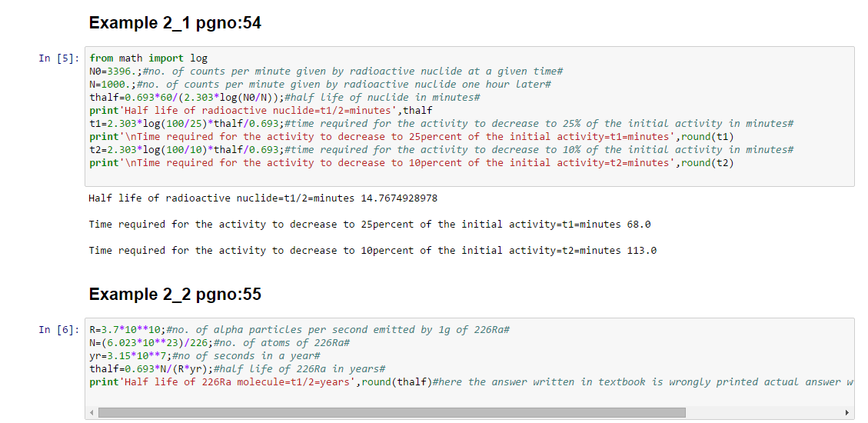The image size is (868, 423).
Task: Click the output line ending in 113.0
Action: (x=373, y=251)
